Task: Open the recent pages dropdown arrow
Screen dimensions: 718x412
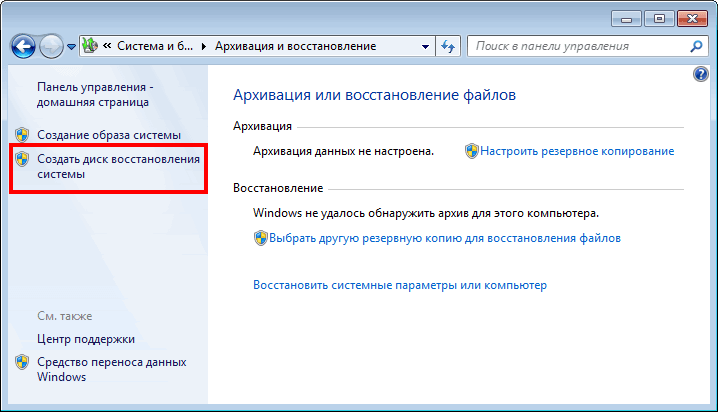Action: 71,47
